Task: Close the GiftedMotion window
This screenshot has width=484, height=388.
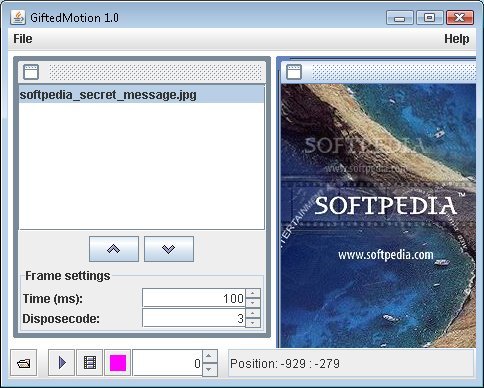Action: click(460, 18)
